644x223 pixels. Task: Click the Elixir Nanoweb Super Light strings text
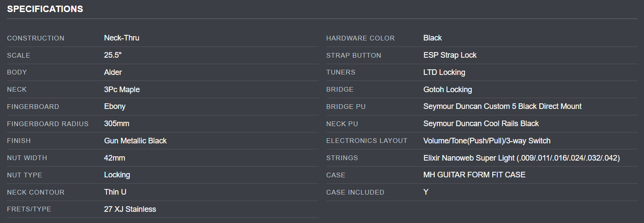(x=521, y=158)
